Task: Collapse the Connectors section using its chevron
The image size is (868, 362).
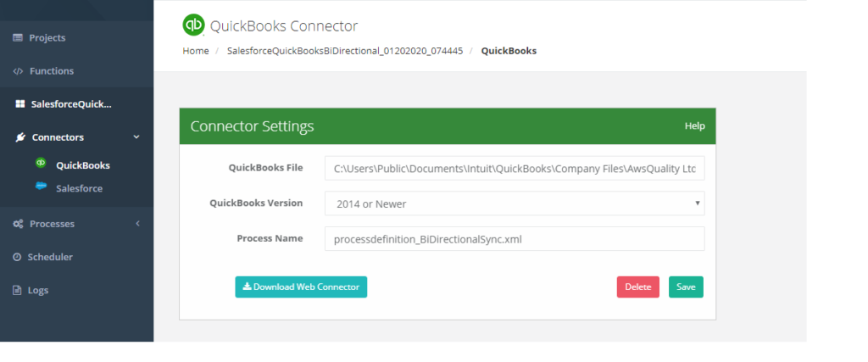Action: 136,137
